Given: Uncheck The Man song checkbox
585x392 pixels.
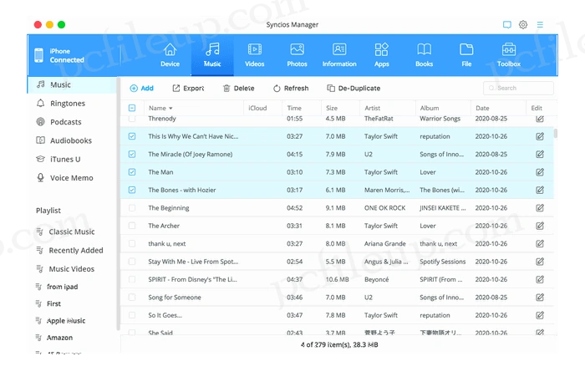Looking at the screenshot, I should click(x=132, y=172).
